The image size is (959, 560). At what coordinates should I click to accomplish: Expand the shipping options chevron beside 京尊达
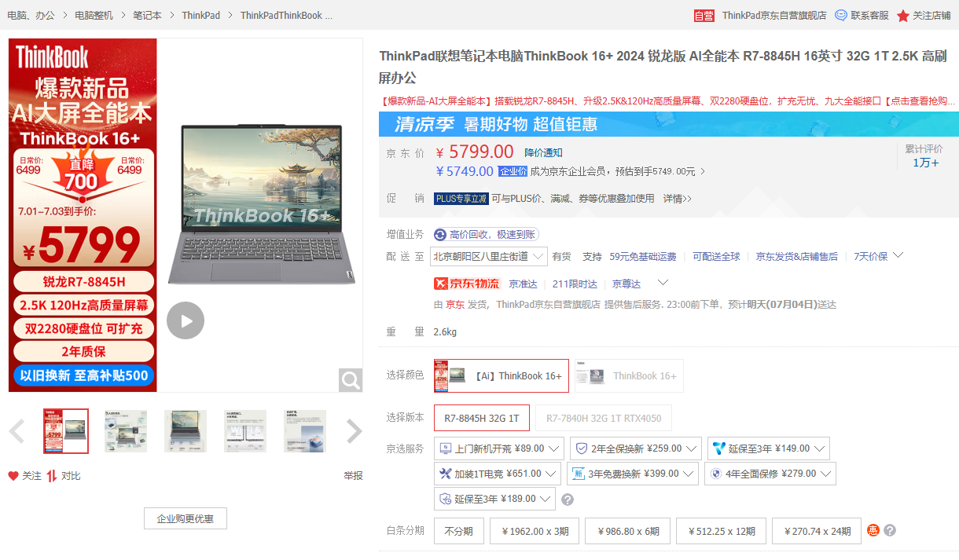point(664,284)
